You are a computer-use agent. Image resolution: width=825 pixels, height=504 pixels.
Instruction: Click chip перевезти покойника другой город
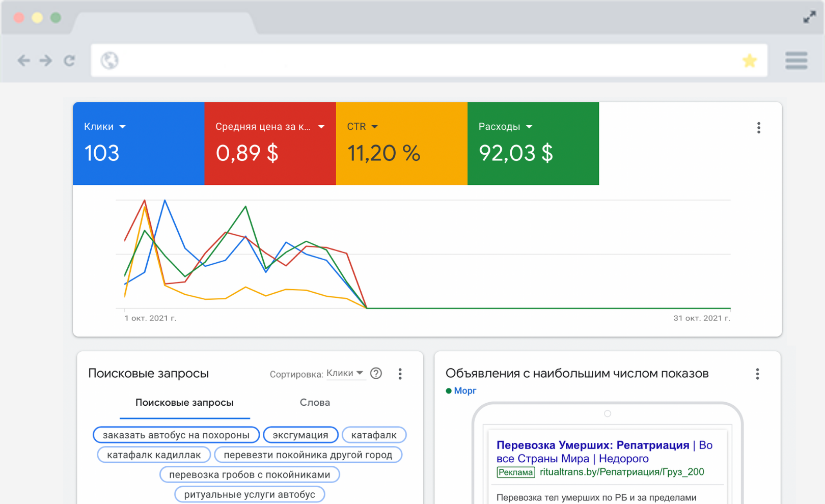(x=308, y=455)
